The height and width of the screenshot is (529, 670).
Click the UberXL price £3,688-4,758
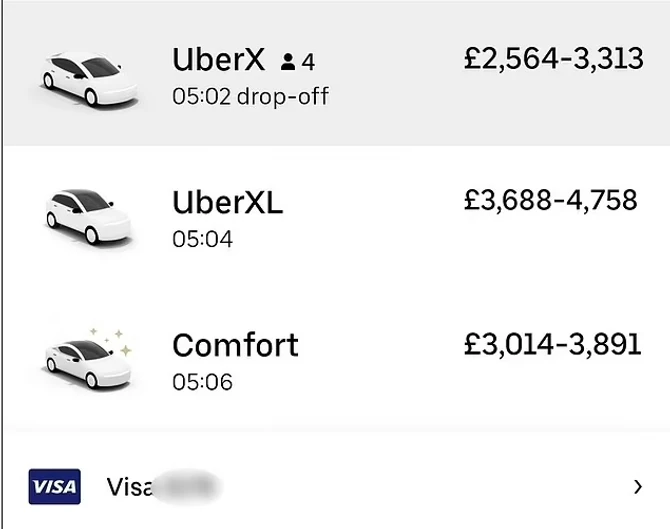550,201
